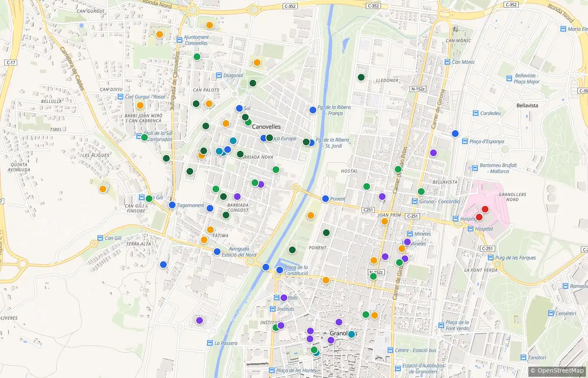The height and width of the screenshot is (378, 588).
Task: Click the orange marker near Can Gurgui
Action: click(x=159, y=34)
